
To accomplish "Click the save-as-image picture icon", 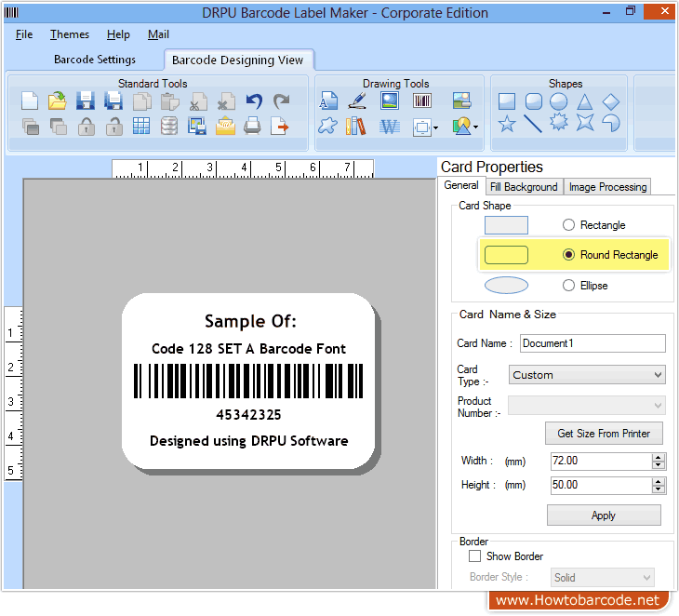I will tap(197, 127).
